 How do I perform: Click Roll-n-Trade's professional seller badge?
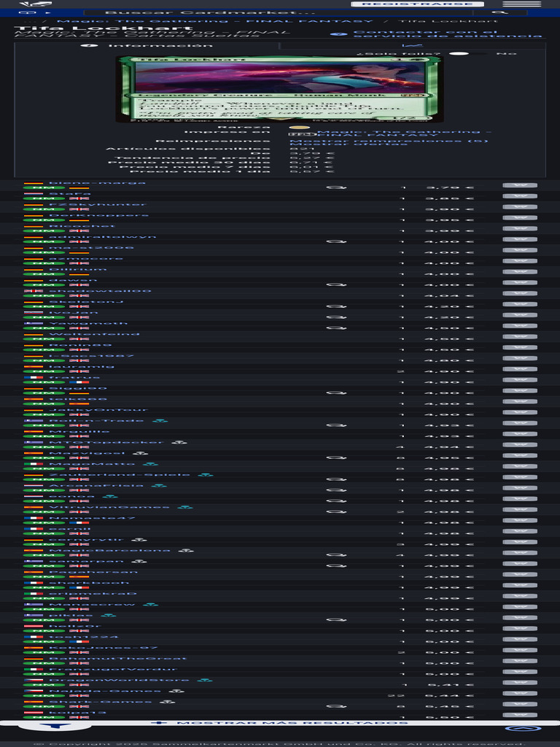tap(160, 421)
